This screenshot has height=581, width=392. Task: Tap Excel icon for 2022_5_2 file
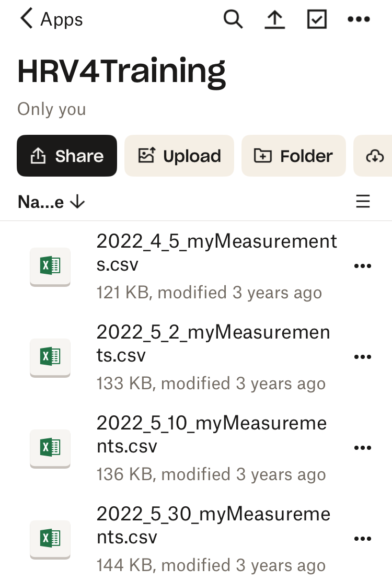tap(50, 357)
